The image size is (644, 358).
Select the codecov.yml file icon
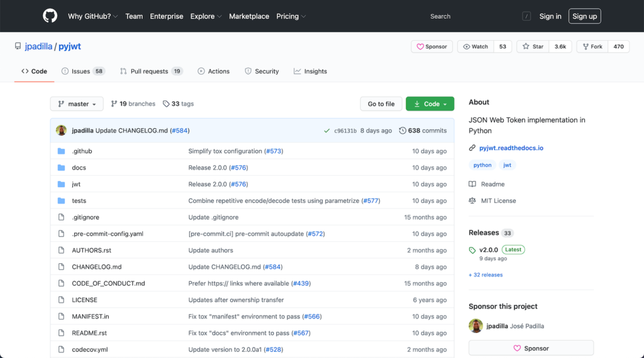click(61, 349)
